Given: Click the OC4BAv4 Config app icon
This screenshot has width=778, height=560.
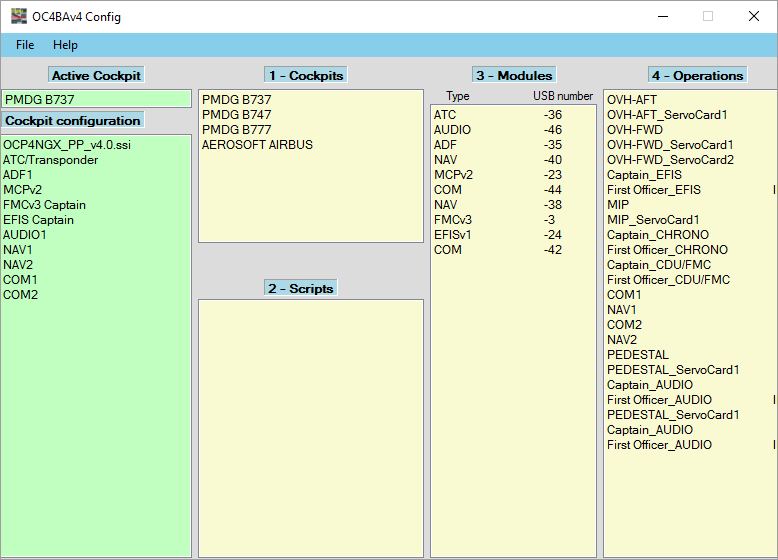Looking at the screenshot, I should 19,16.
